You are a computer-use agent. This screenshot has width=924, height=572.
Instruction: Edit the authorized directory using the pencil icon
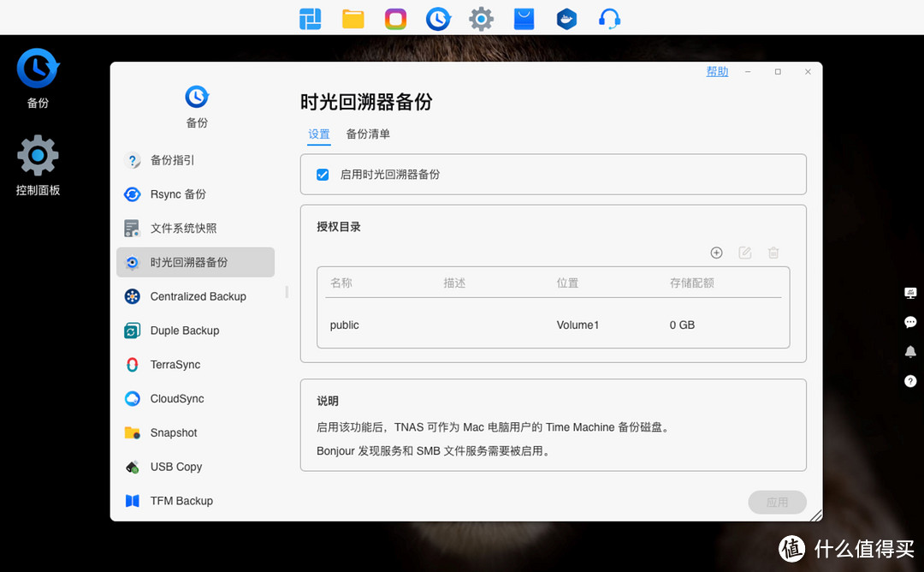(x=744, y=253)
